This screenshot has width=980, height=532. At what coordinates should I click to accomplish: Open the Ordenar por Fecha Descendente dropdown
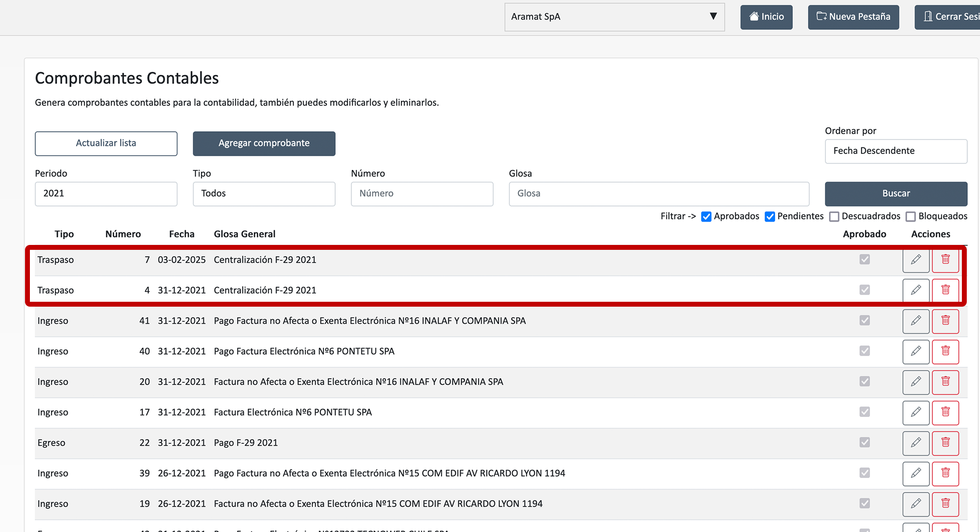(895, 151)
